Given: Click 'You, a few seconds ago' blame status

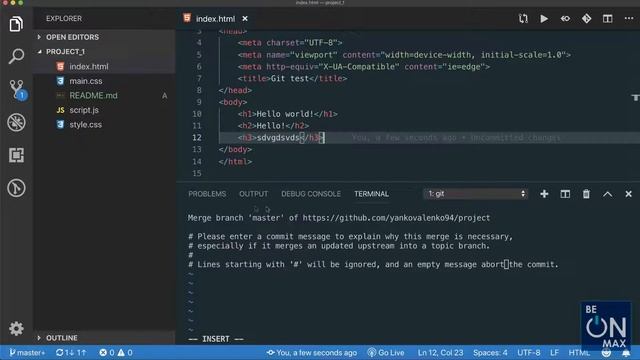Looking at the screenshot, I should point(312,353).
